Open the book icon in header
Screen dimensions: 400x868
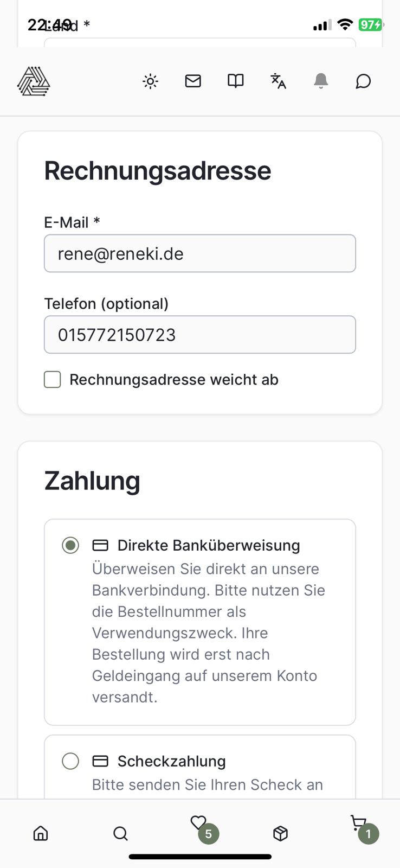point(236,81)
